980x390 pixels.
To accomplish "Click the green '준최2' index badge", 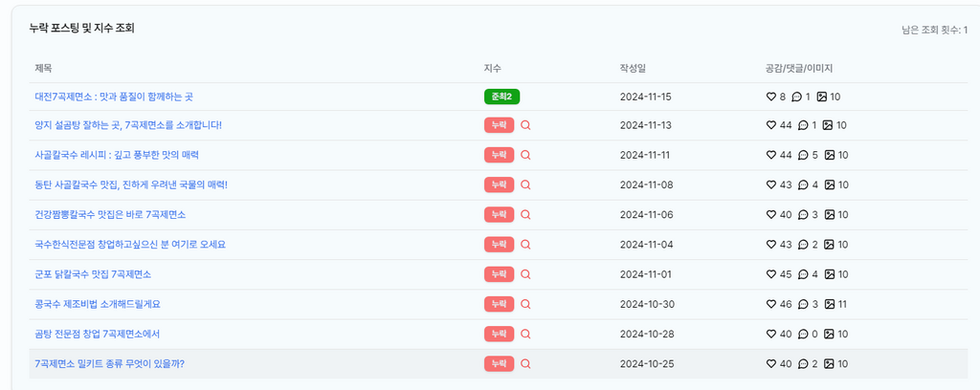I will click(x=501, y=97).
